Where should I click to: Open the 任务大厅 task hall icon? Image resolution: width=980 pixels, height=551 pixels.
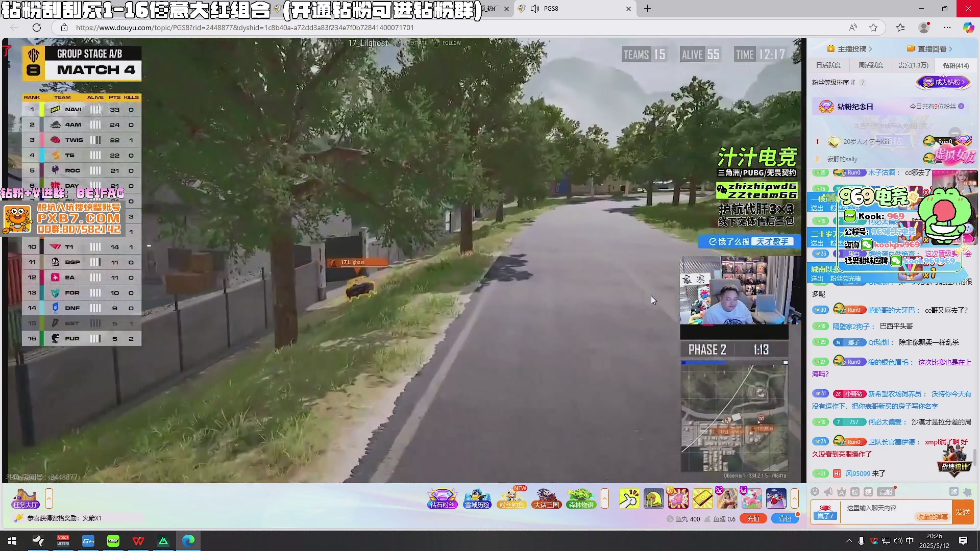pyautogui.click(x=26, y=498)
